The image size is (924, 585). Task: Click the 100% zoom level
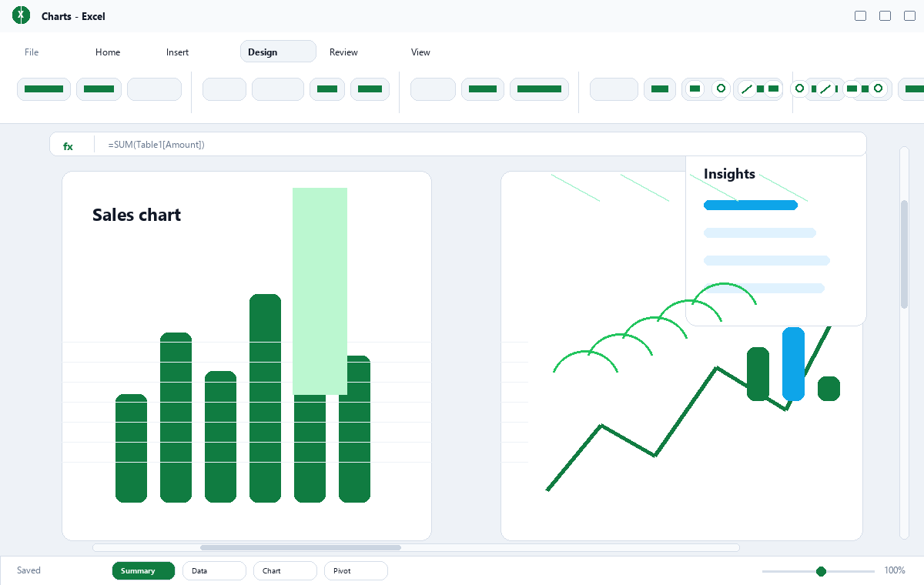point(894,570)
